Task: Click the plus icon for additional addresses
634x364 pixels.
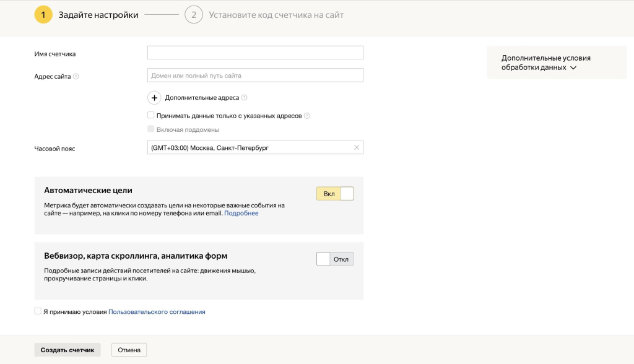Action: pos(154,98)
